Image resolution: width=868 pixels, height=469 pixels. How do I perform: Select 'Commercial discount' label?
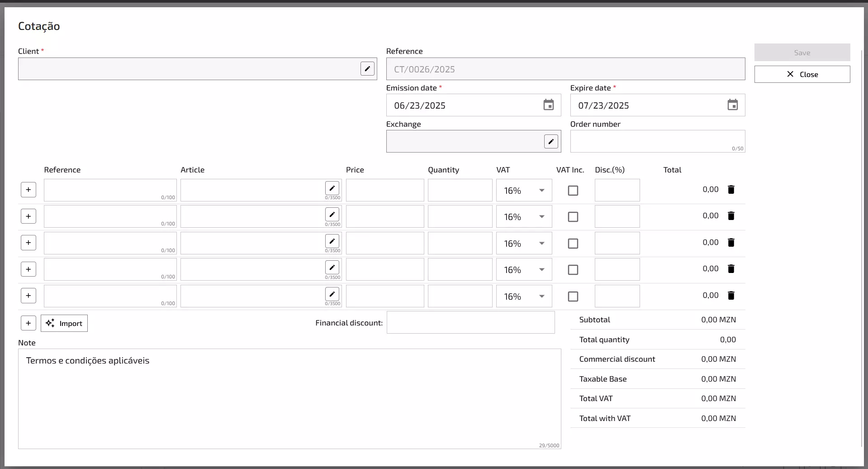point(617,359)
